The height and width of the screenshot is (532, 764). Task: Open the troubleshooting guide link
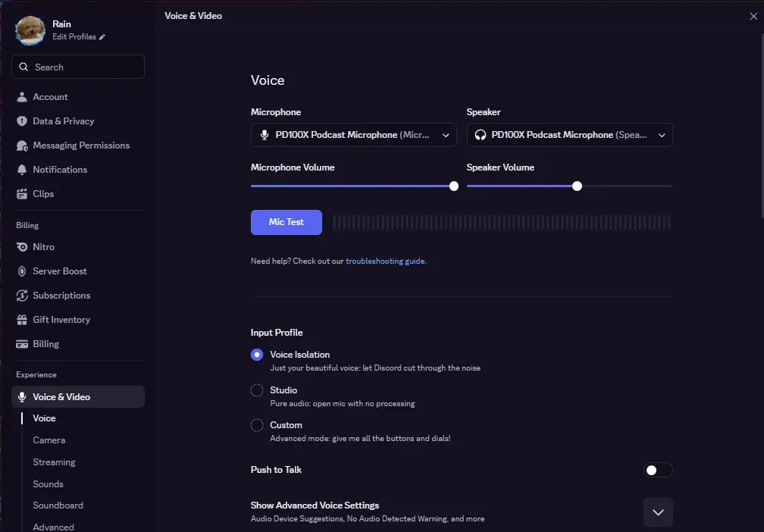[x=385, y=261]
